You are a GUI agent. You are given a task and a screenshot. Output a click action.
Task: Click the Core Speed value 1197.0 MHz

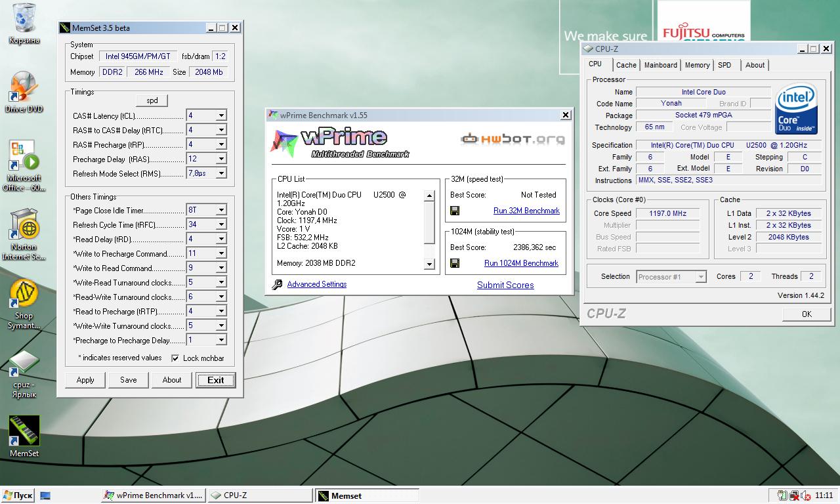click(x=667, y=213)
